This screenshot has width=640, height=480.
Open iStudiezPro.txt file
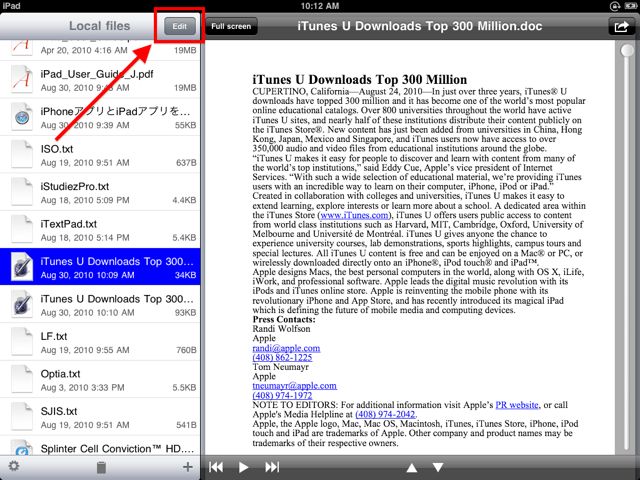coord(100,192)
